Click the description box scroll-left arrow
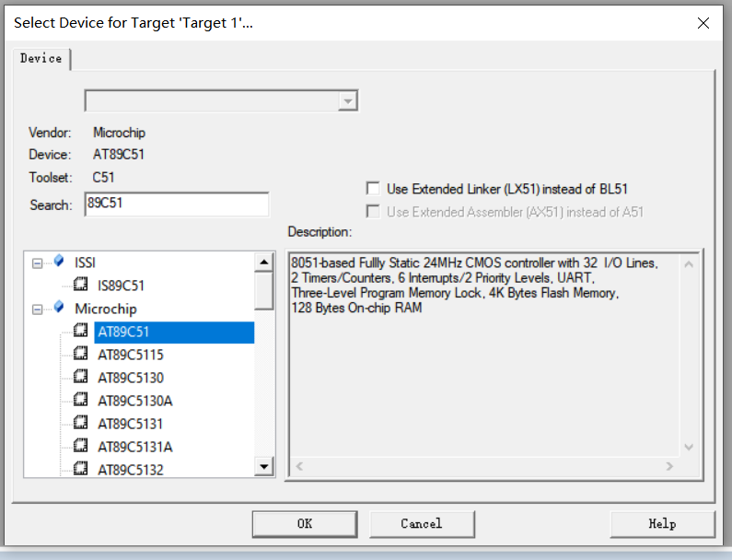The height and width of the screenshot is (560, 732). 300,466
